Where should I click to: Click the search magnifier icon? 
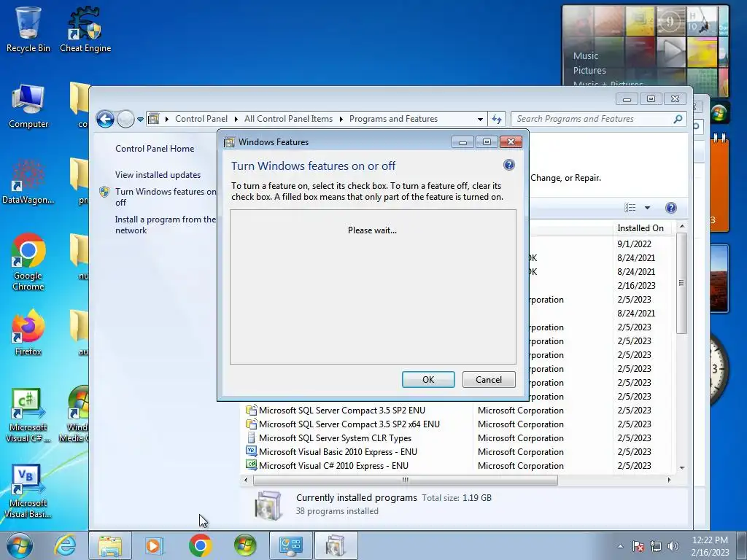point(678,119)
